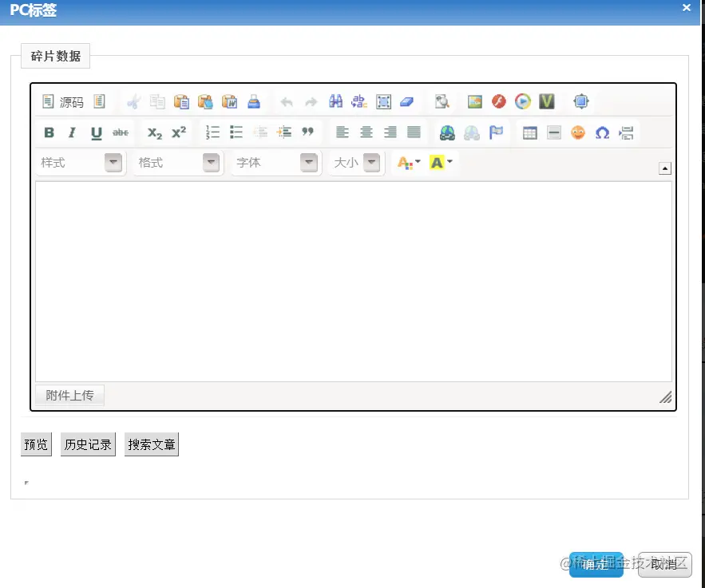Screen dimensions: 705x588
Task: Click the templates icon next to 源码
Action: [99, 101]
